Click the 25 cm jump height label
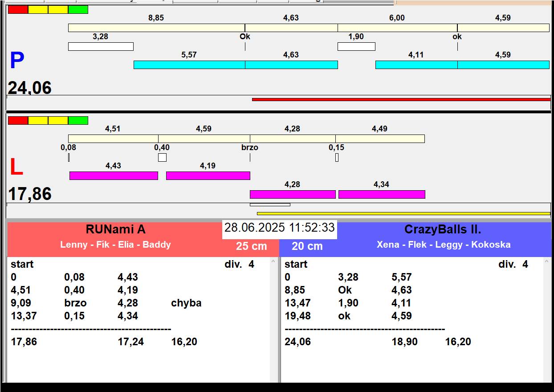This screenshot has width=554, height=392. coord(251,246)
